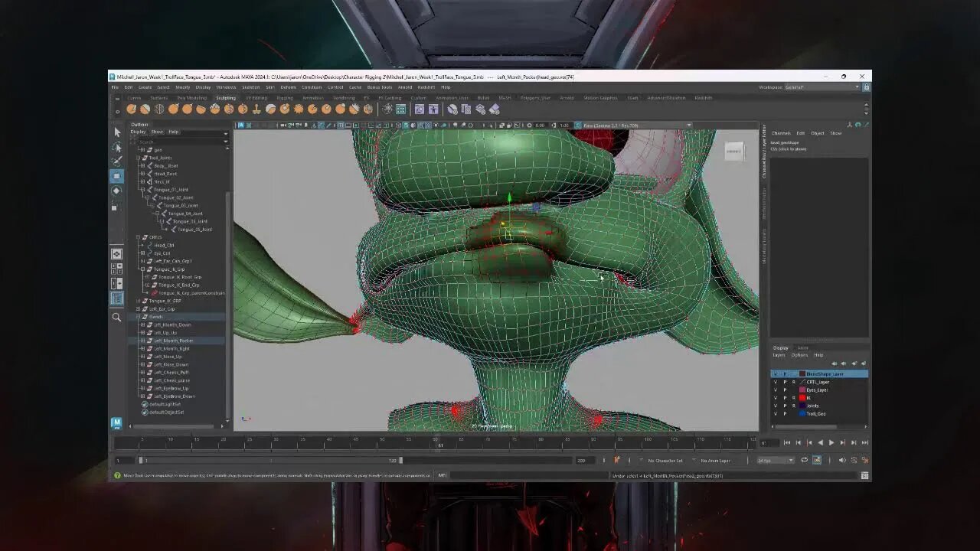Viewport: 980px width, 551px height.
Task: Select the Foamy sculpt tool
Action: coord(214,109)
